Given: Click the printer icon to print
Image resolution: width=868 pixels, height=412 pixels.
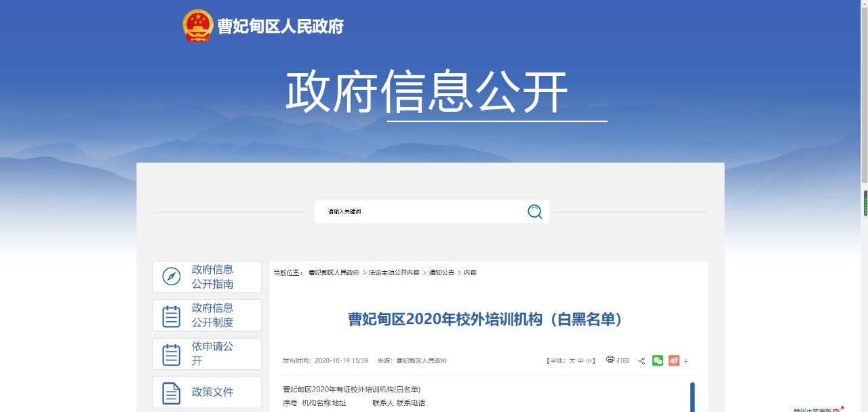Looking at the screenshot, I should pyautogui.click(x=610, y=360).
